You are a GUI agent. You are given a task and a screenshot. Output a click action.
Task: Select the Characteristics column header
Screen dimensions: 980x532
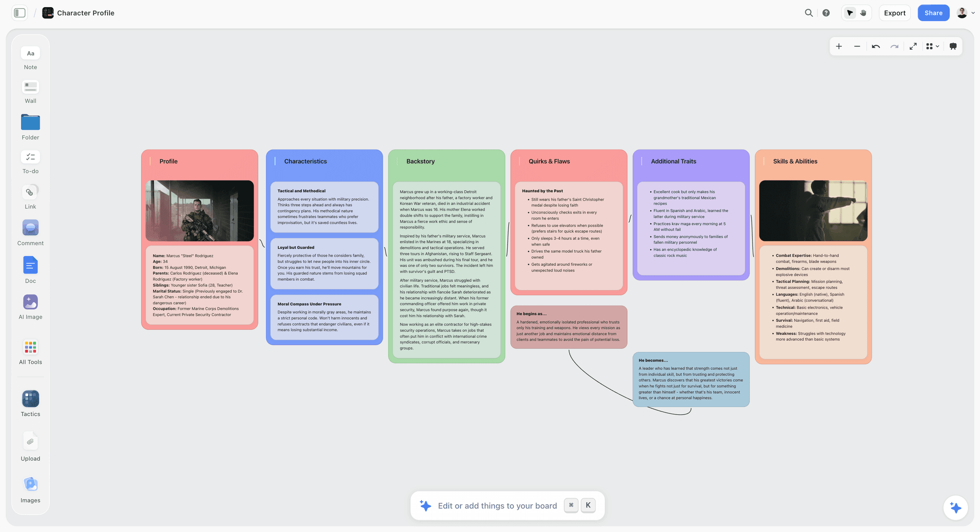(x=305, y=161)
